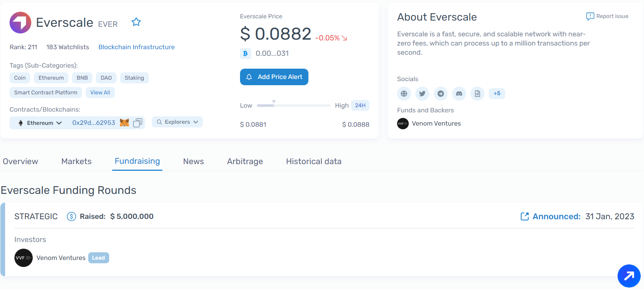Viewport: 644px width, 289px height.
Task: Click the $ 0.0882 price value
Action: [x=276, y=34]
